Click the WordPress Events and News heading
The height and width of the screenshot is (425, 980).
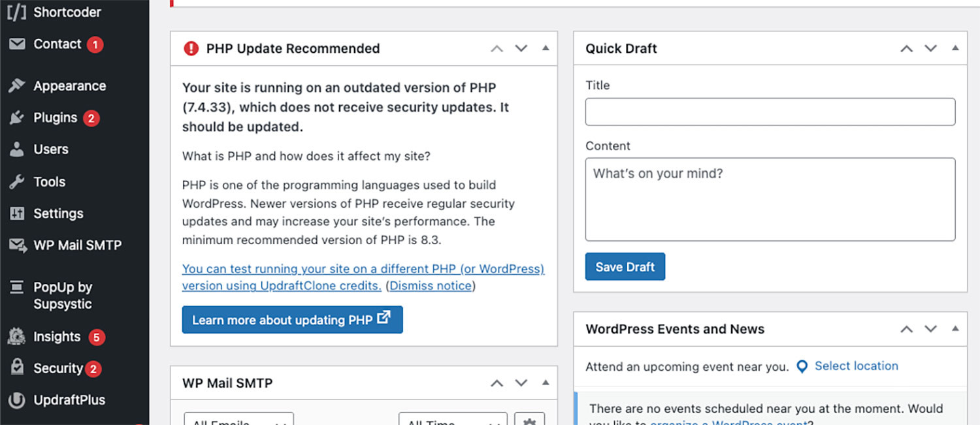click(x=675, y=329)
